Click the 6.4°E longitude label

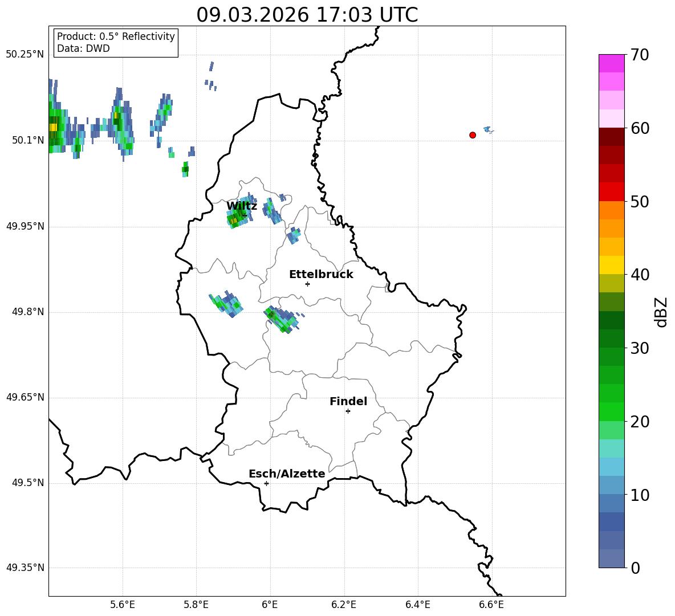tap(417, 605)
